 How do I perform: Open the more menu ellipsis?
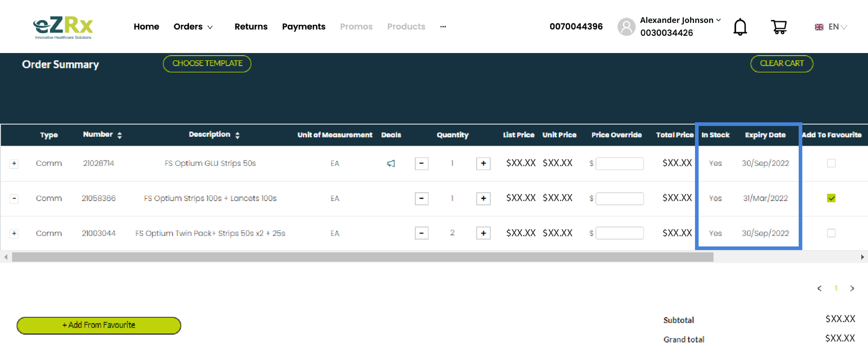443,27
